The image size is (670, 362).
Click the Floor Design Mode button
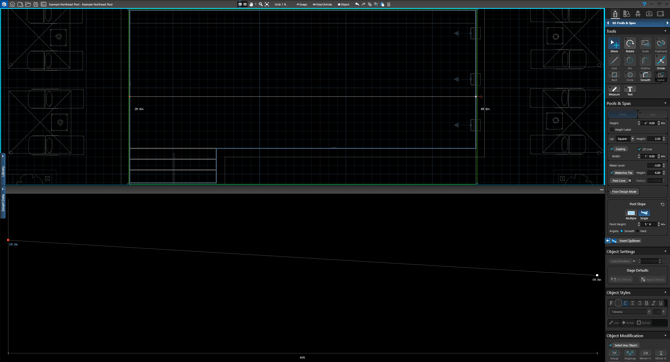click(x=624, y=191)
